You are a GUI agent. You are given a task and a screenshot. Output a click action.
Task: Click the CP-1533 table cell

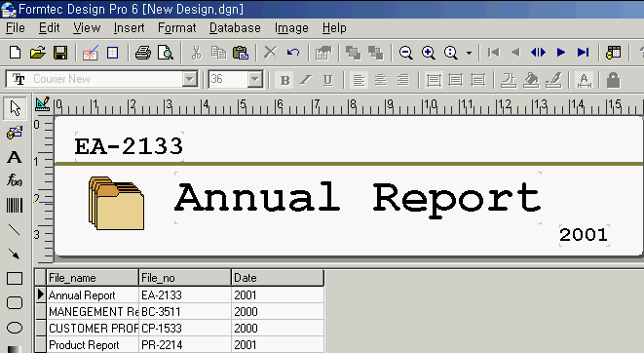pyautogui.click(x=185, y=329)
